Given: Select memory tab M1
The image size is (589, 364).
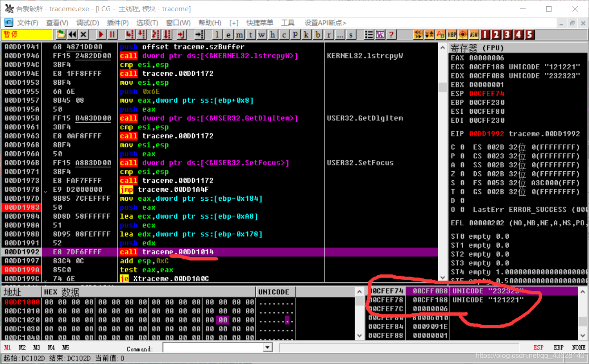Looking at the screenshot, I should pyautogui.click(x=8, y=347).
